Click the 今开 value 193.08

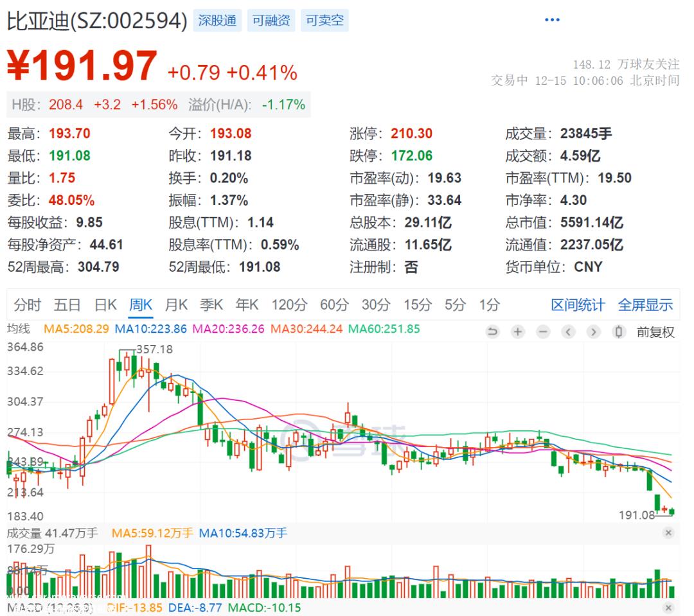pos(231,133)
